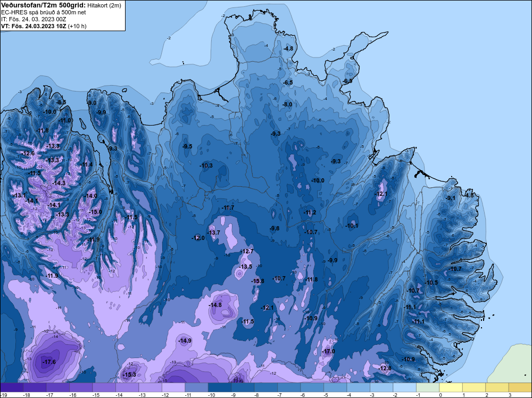Click the -9.8 temperature label
The height and width of the screenshot is (398, 532).
click(275, 228)
